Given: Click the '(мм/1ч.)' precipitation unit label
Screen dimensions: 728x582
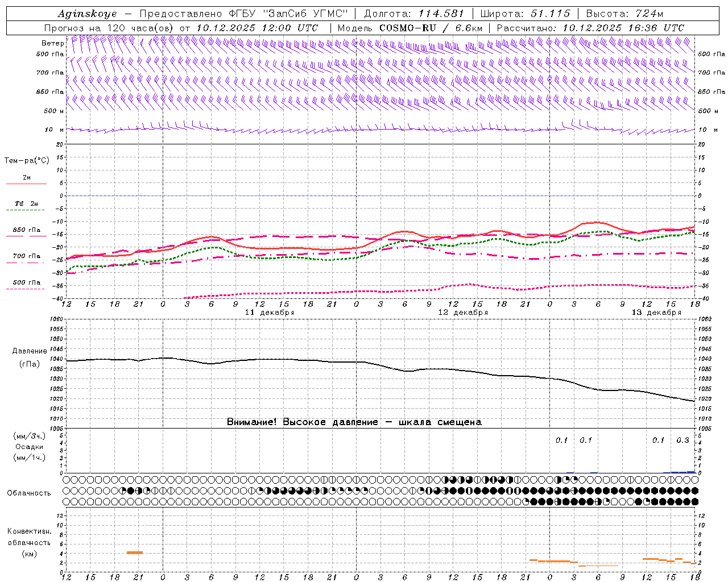Looking at the screenshot, I should click(30, 458).
